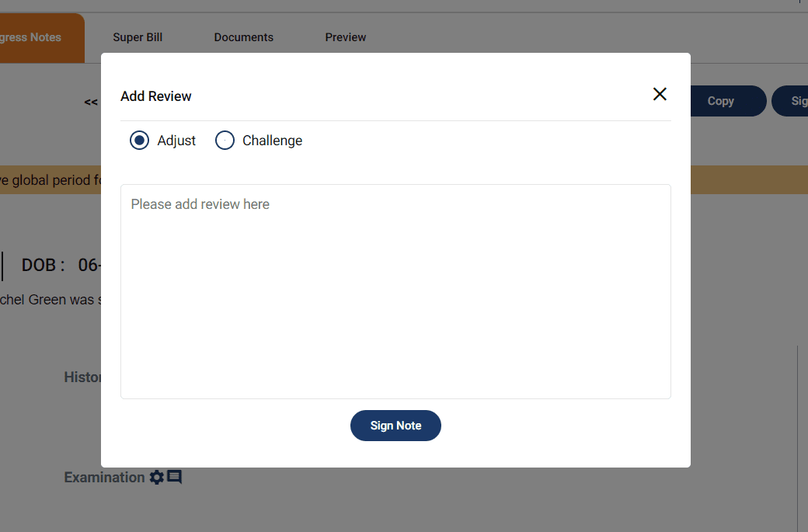808x532 pixels.
Task: Click the review comment text area
Action: 395,291
